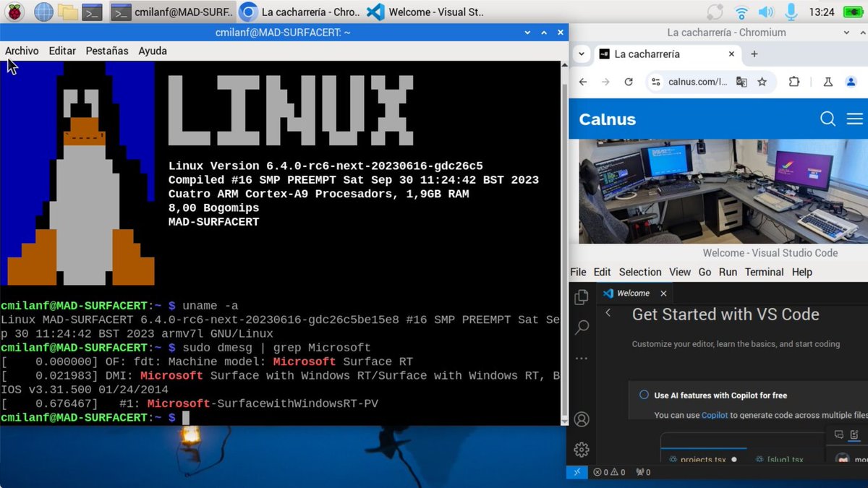
Task: Click the translate page icon
Action: (741, 82)
